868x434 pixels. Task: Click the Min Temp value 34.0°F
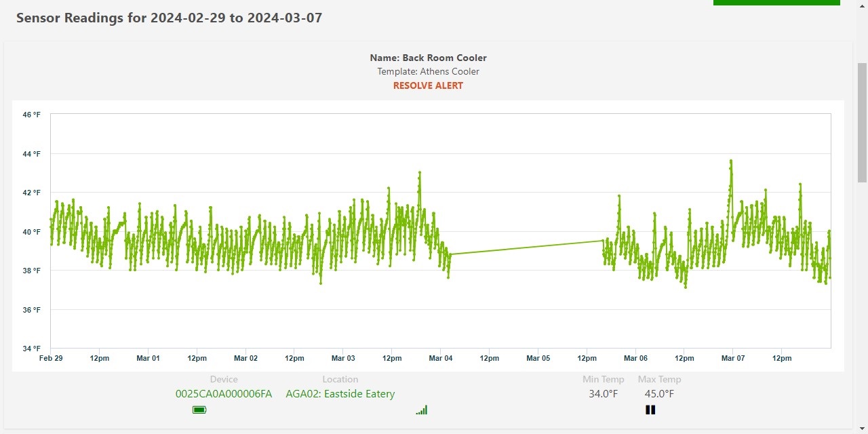[x=603, y=394]
